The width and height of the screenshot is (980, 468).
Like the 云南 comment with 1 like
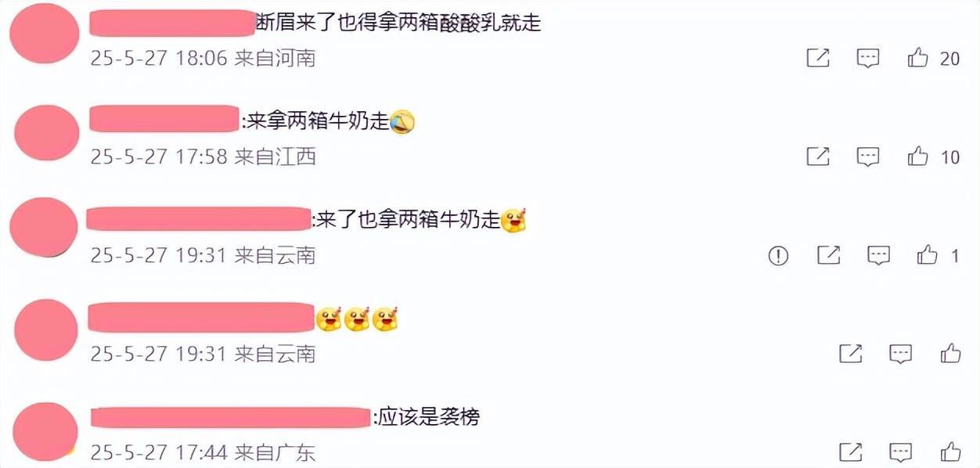tap(928, 254)
